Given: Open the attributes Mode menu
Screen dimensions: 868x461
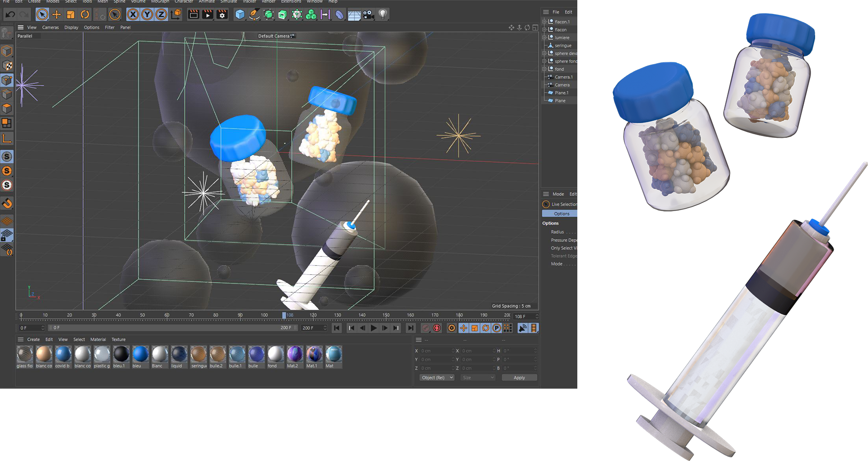Looking at the screenshot, I should (558, 194).
